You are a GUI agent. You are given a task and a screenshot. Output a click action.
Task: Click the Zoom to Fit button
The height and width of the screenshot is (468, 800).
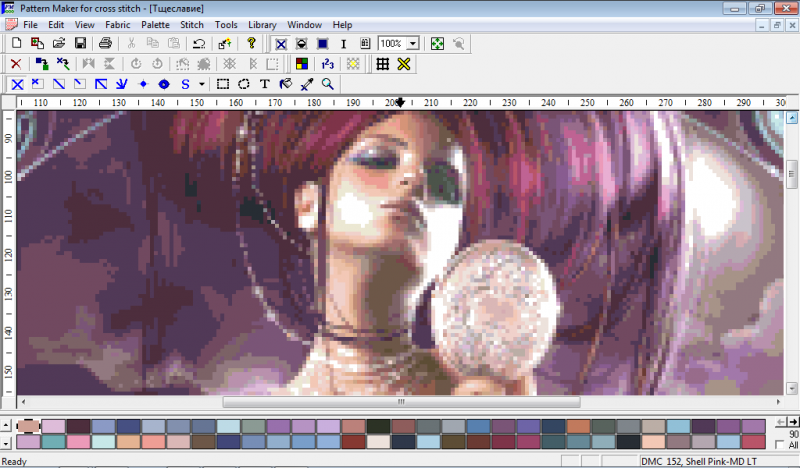[x=437, y=43]
